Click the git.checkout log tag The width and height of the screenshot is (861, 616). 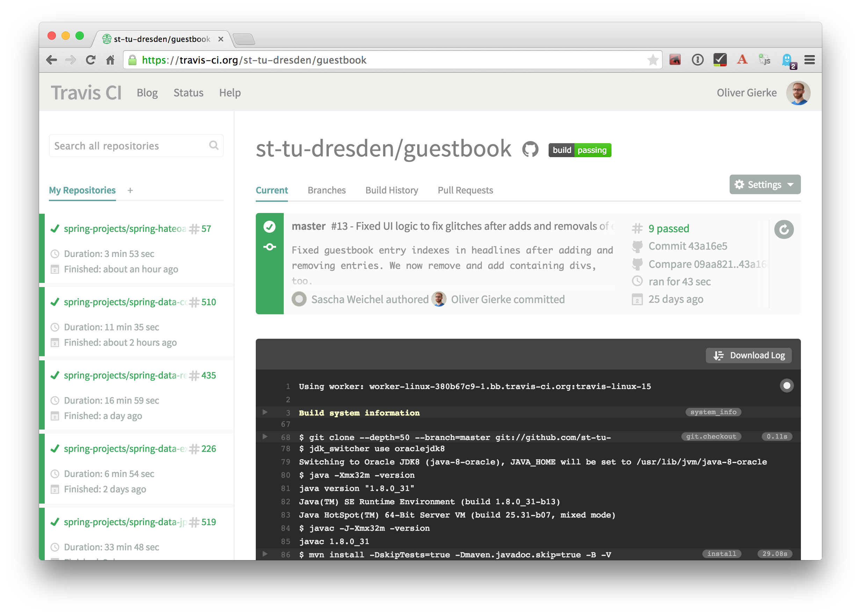711,437
